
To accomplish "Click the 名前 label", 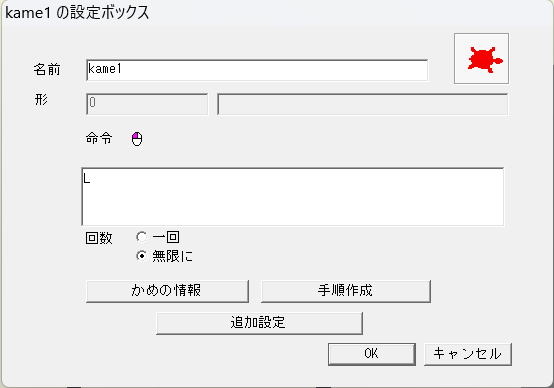I will (47, 69).
